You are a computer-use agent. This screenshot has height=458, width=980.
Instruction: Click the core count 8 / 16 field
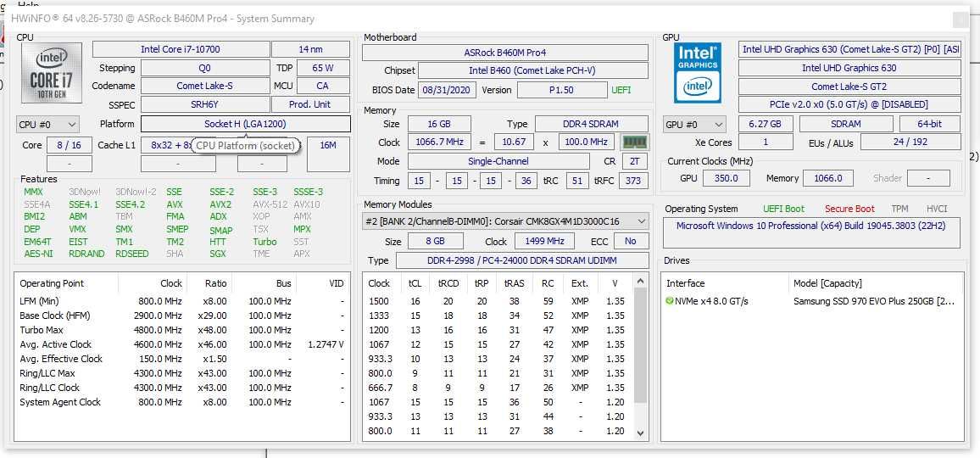pyautogui.click(x=69, y=145)
